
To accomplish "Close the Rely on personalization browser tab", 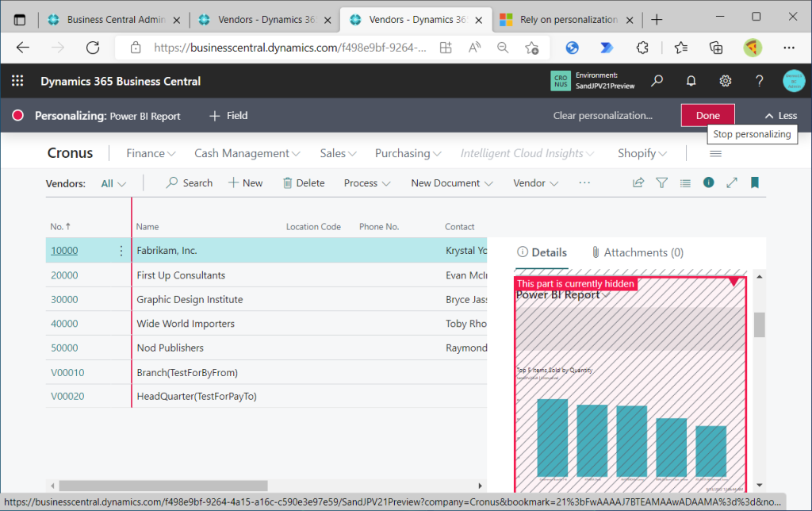I will tap(630, 20).
